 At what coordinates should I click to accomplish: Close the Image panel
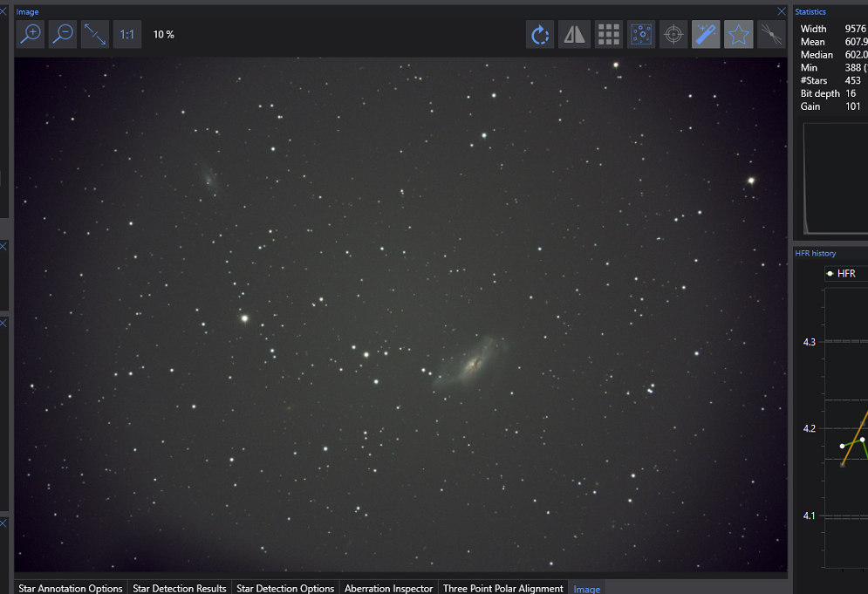pos(781,11)
